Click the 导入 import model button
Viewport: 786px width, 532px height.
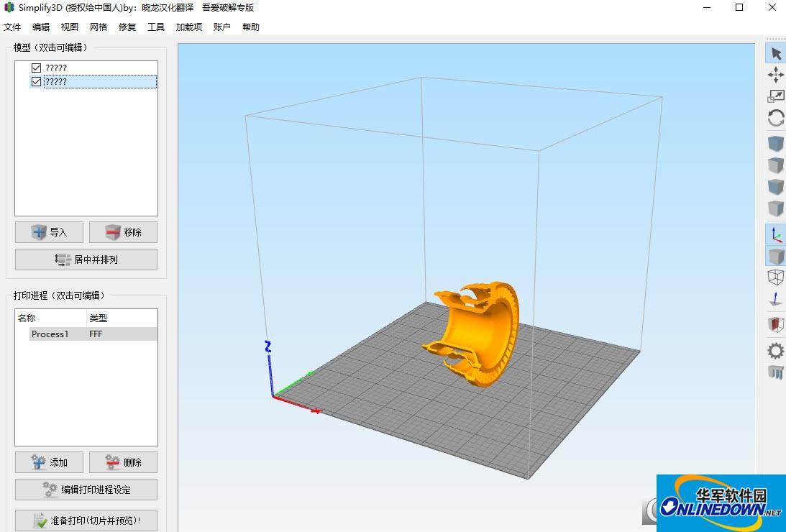(x=49, y=232)
